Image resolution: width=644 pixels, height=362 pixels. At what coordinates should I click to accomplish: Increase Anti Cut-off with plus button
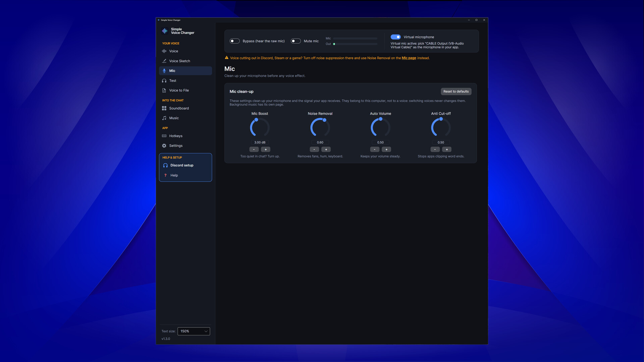click(x=447, y=149)
